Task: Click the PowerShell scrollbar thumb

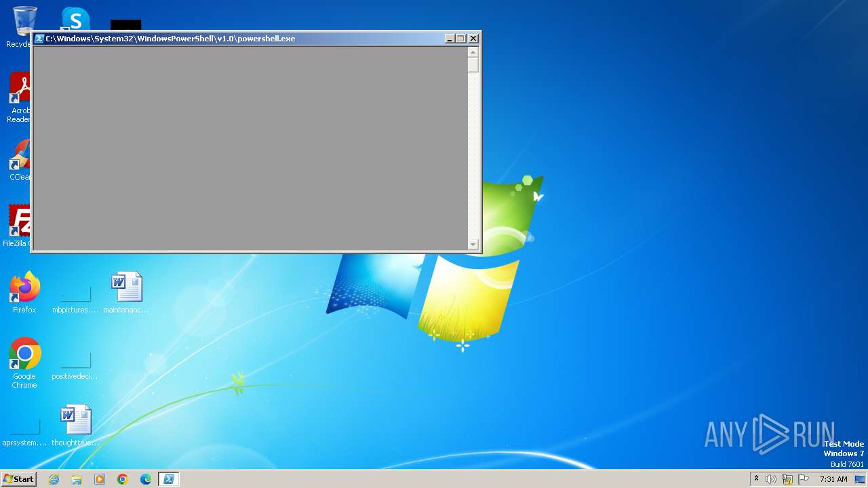Action: pos(473,65)
